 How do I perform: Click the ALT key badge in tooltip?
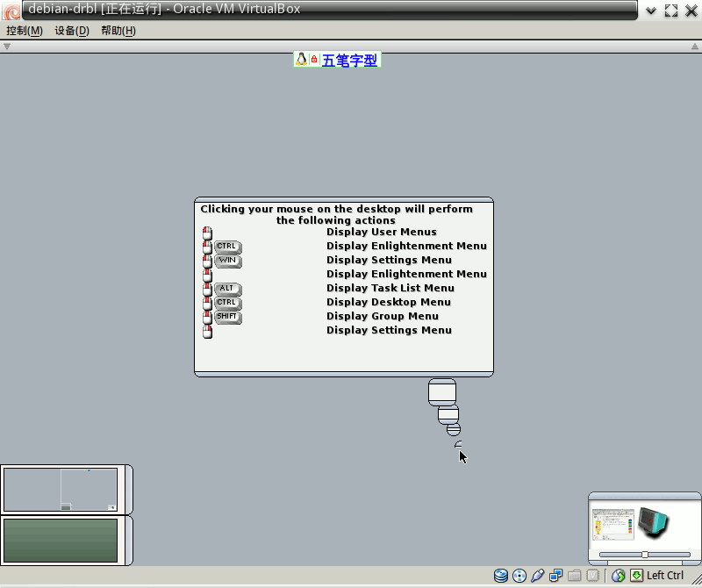coord(228,289)
